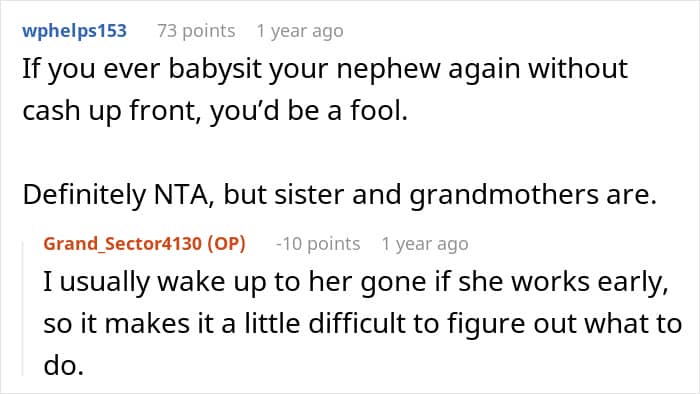Click the 73 points score
This screenshot has width=700, height=394.
(196, 31)
